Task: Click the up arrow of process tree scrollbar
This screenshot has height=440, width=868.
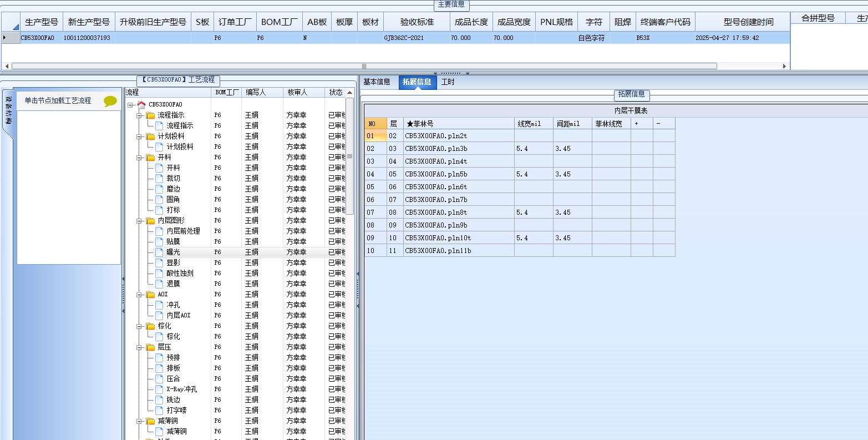Action: tap(349, 92)
